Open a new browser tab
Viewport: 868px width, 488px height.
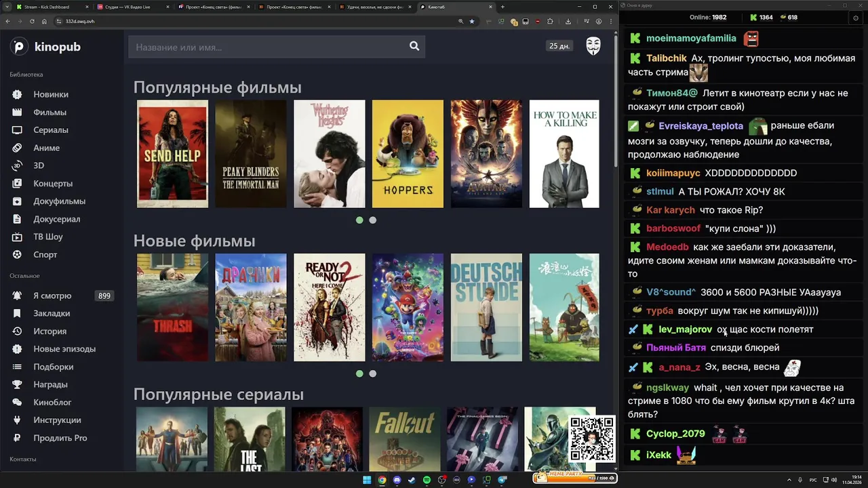[x=502, y=7]
